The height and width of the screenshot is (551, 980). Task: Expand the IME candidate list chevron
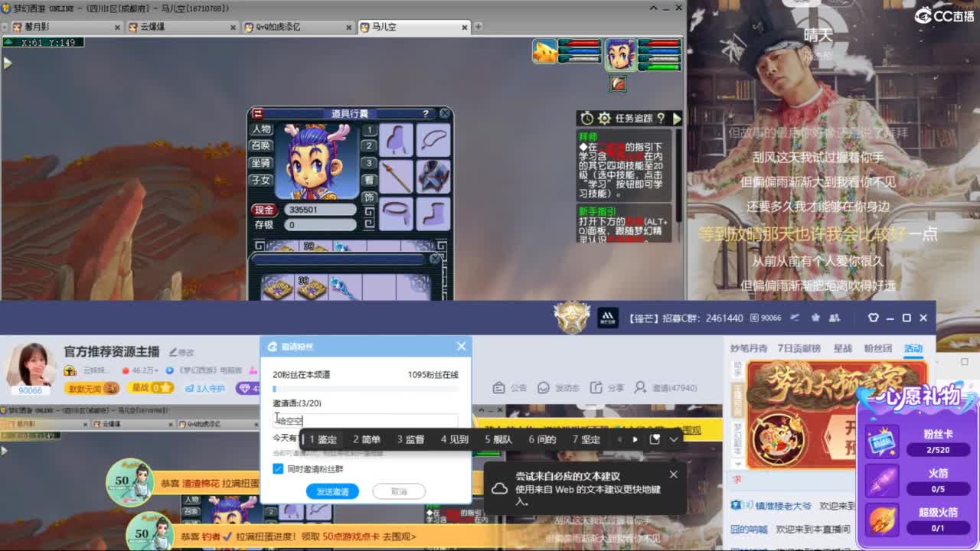pos(674,439)
